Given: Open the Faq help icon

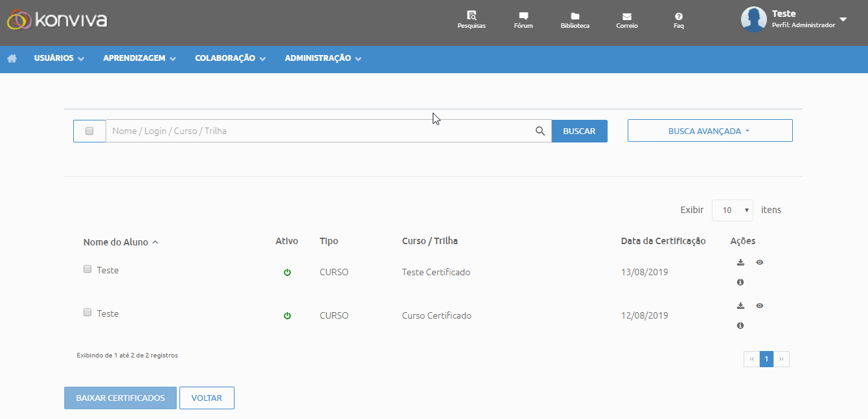Looking at the screenshot, I should tap(678, 16).
